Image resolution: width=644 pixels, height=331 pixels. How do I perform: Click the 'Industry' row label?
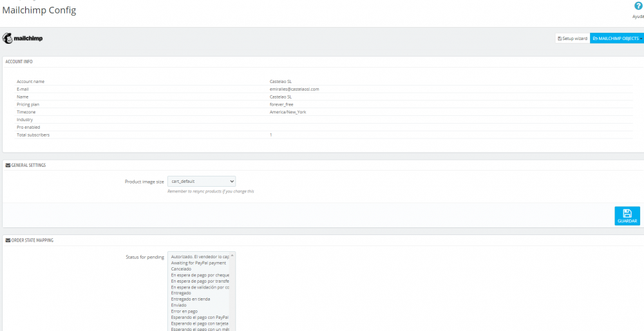pyautogui.click(x=24, y=120)
